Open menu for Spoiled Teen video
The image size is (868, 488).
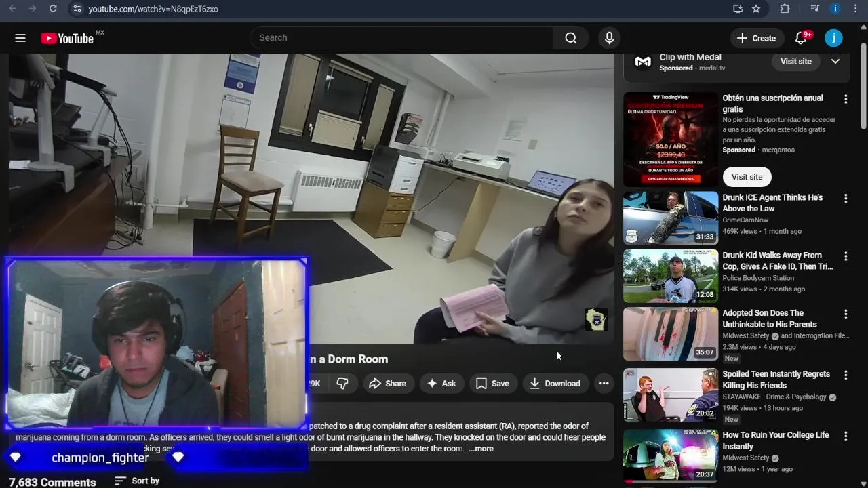[x=845, y=375]
